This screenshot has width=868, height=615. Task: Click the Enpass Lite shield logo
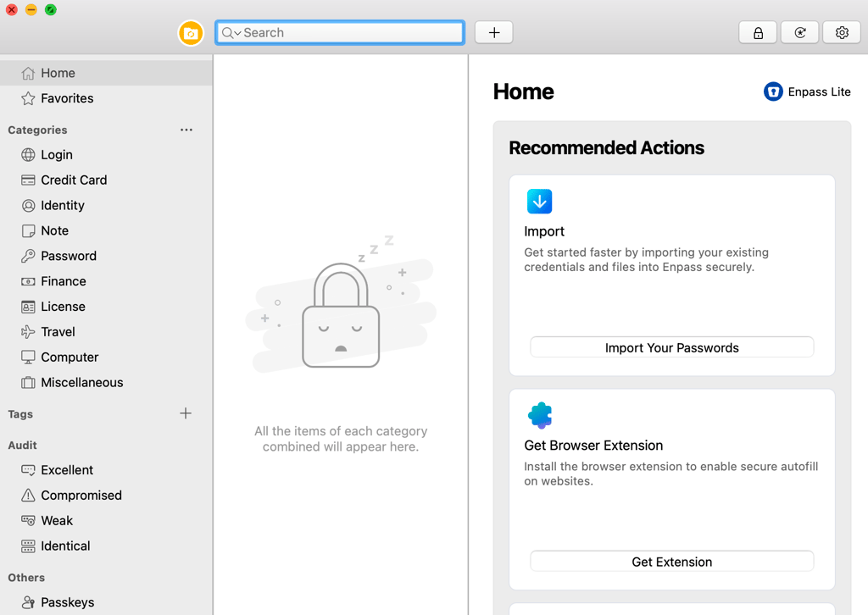coord(773,91)
